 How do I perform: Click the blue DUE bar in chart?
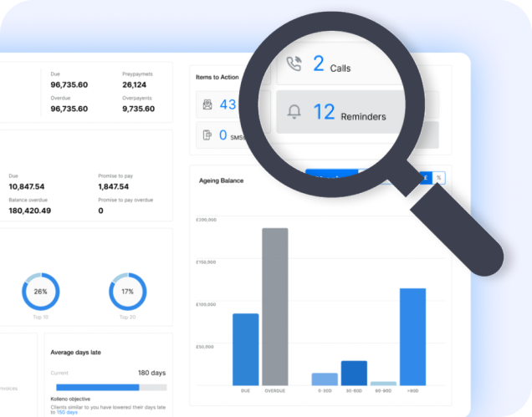coord(245,348)
